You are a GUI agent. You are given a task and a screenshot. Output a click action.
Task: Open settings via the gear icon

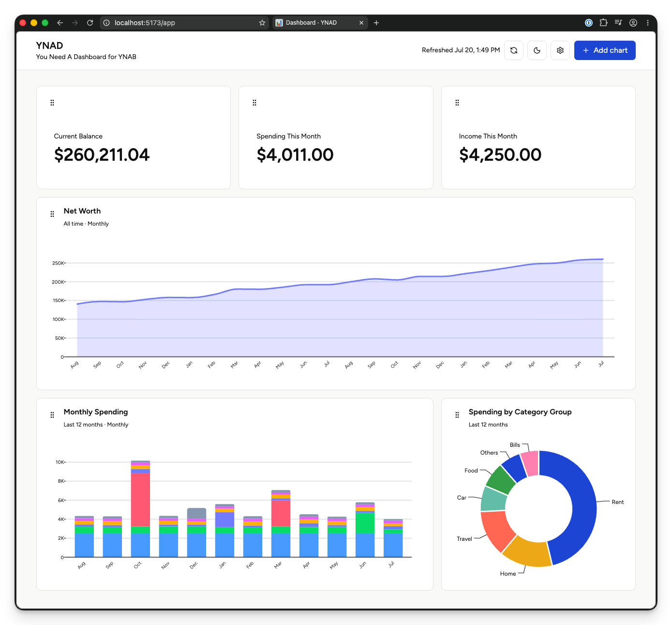pos(560,50)
